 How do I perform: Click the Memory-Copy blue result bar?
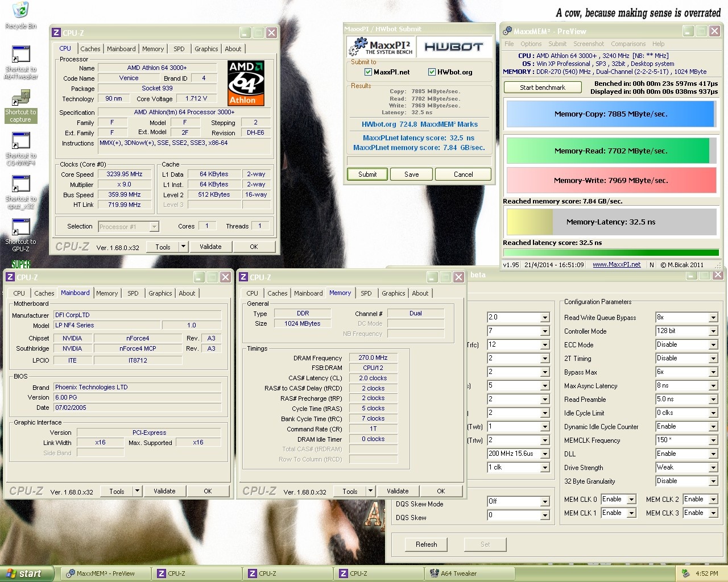pyautogui.click(x=611, y=114)
